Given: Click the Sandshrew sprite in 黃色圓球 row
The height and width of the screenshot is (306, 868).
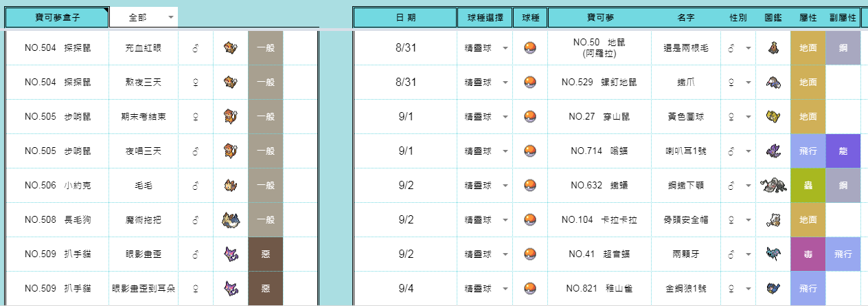Looking at the screenshot, I should pyautogui.click(x=773, y=116).
